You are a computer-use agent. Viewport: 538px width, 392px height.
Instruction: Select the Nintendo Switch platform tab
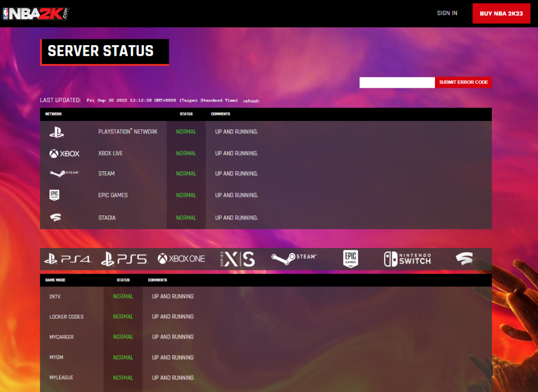point(407,259)
